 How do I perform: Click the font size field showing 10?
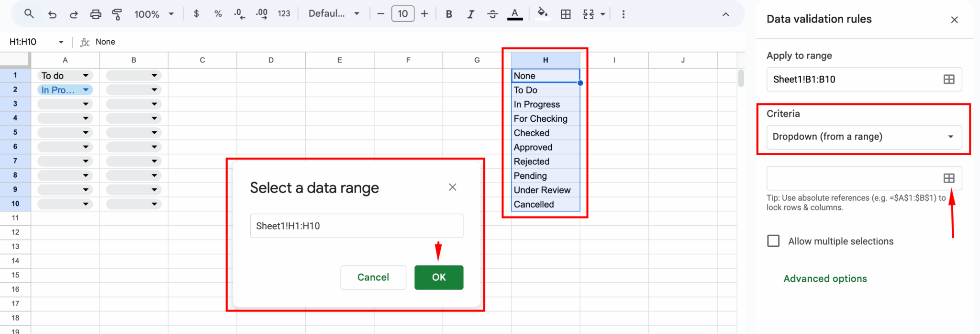click(x=403, y=14)
